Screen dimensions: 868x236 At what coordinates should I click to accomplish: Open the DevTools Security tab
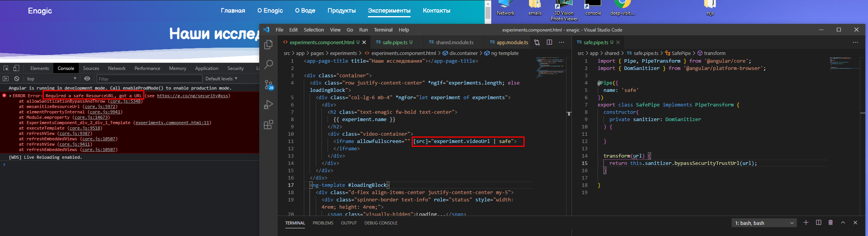tap(235, 68)
